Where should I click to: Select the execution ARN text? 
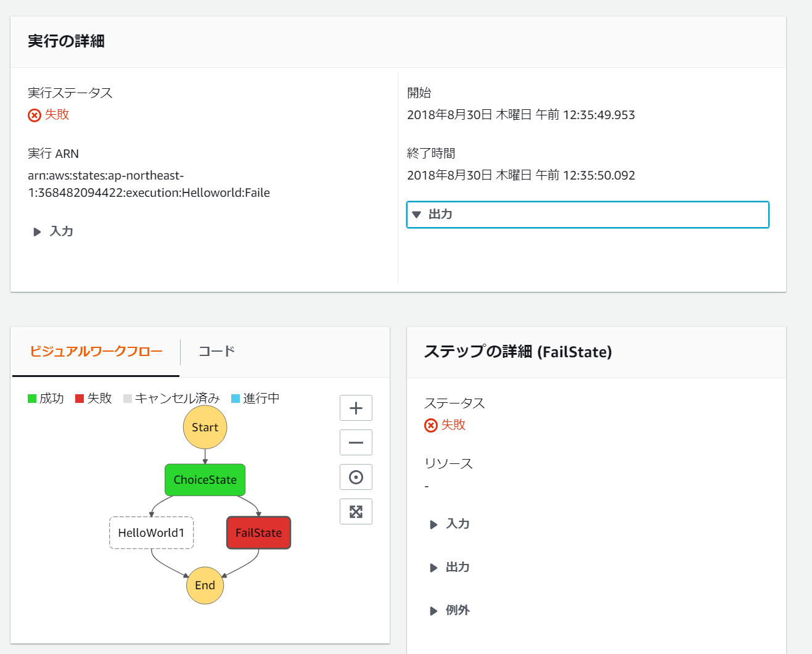[148, 183]
